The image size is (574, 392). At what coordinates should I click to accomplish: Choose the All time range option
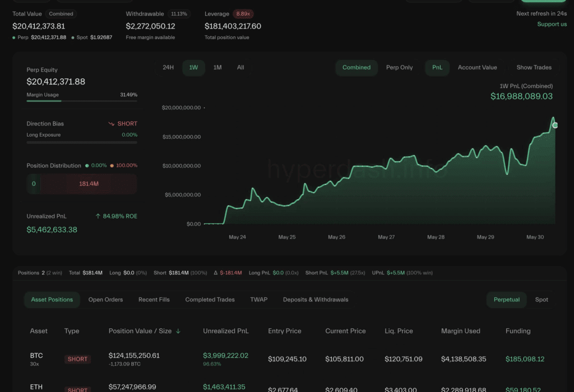(x=240, y=68)
